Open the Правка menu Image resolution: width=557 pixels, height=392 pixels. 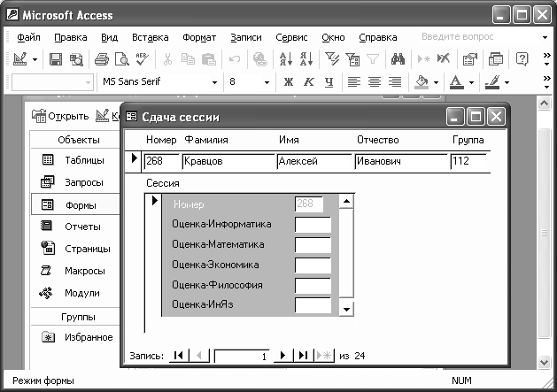pyautogui.click(x=70, y=37)
